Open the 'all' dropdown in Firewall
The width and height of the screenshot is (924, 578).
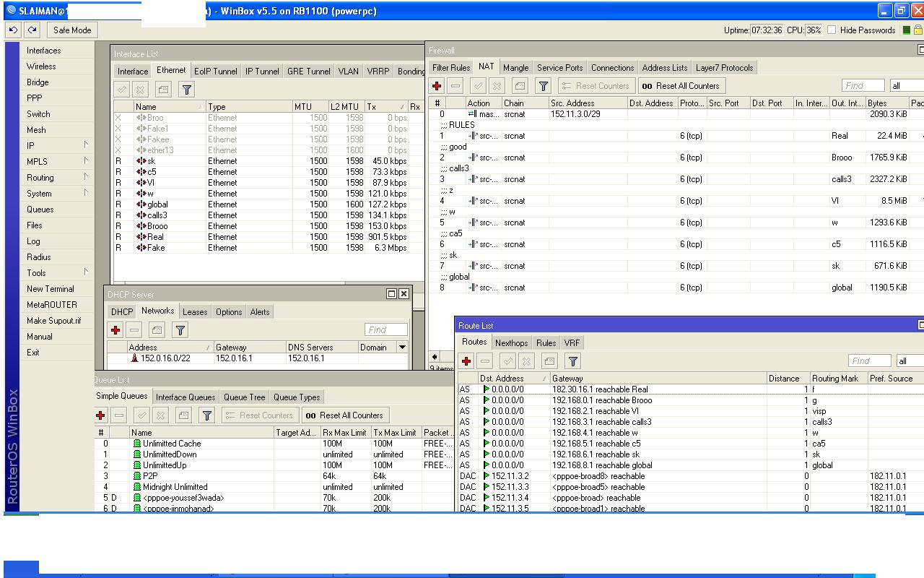(906, 86)
